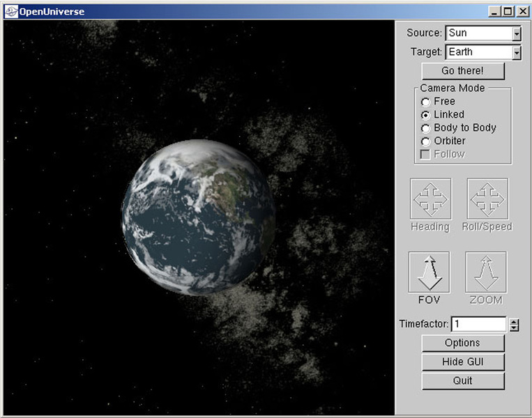Toggle the Follow checkbox
This screenshot has height=418, width=532.
pos(425,154)
